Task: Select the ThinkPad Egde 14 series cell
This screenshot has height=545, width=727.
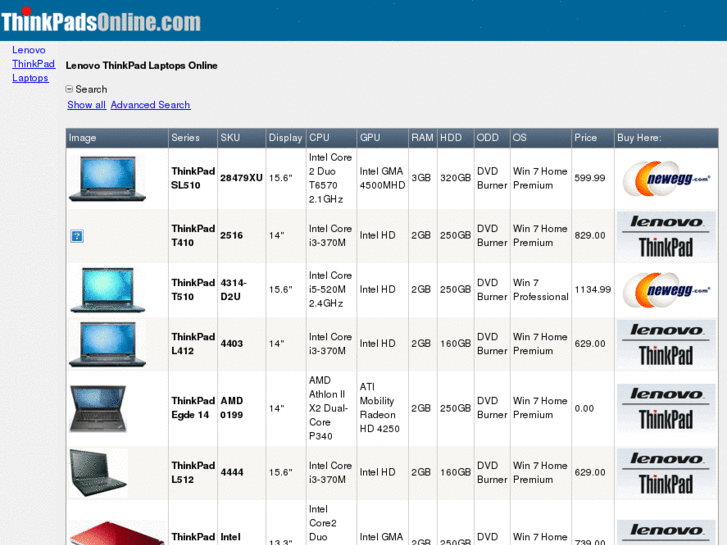Action: [193, 408]
